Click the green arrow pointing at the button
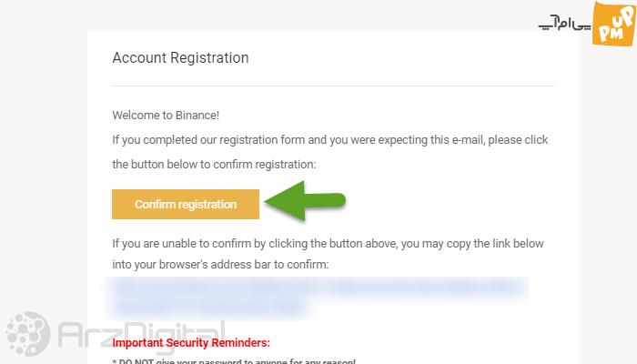 click(305, 201)
